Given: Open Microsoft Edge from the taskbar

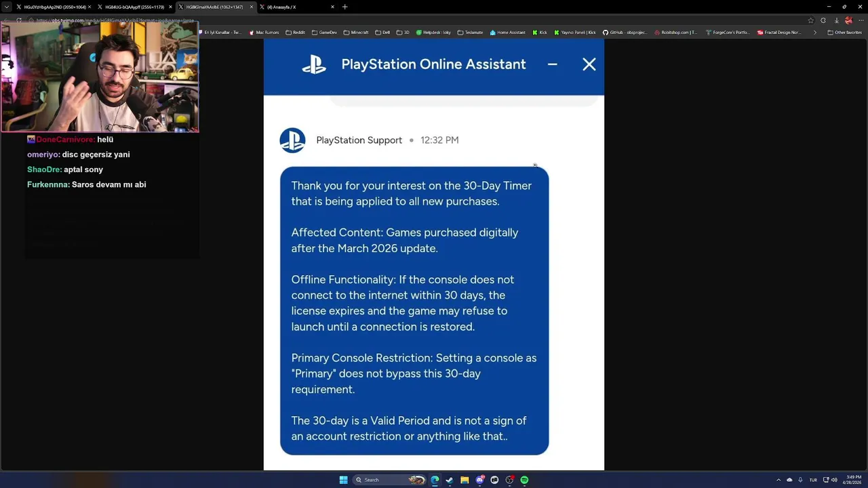Looking at the screenshot, I should [x=435, y=480].
